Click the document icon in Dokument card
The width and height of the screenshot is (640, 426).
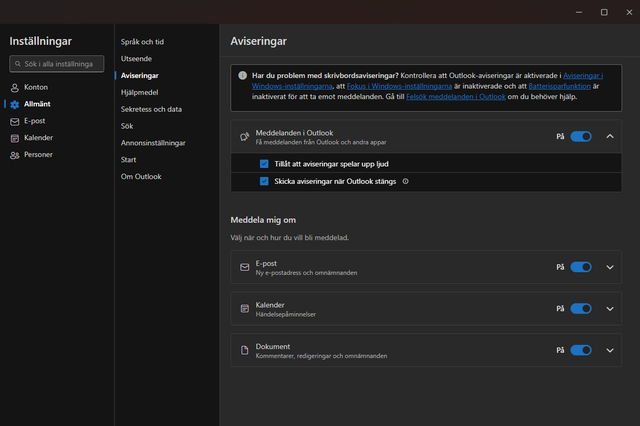[244, 350]
